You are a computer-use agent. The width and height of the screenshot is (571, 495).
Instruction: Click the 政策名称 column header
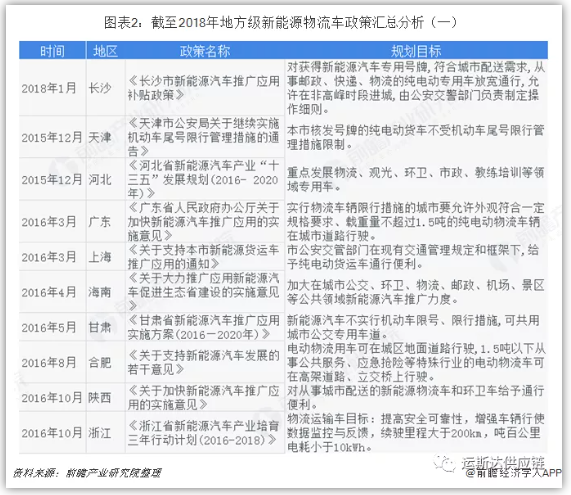[x=205, y=51]
